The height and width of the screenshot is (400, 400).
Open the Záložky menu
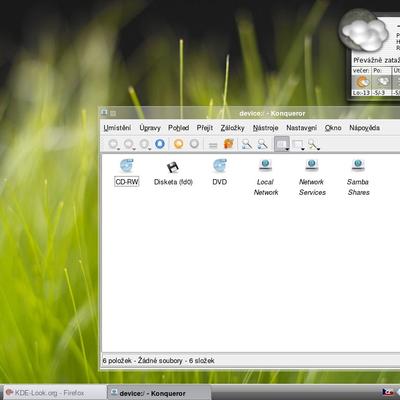(232, 128)
